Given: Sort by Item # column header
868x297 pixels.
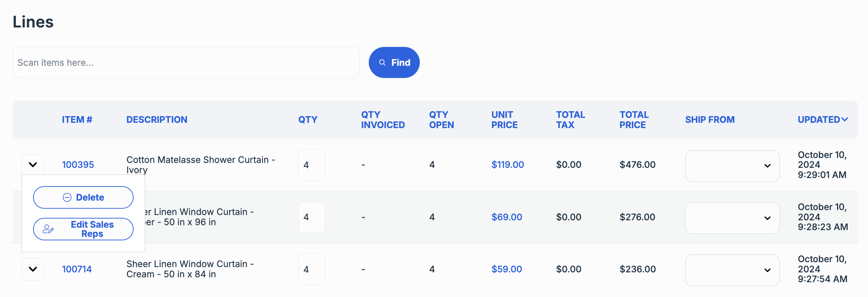Looking at the screenshot, I should point(77,120).
